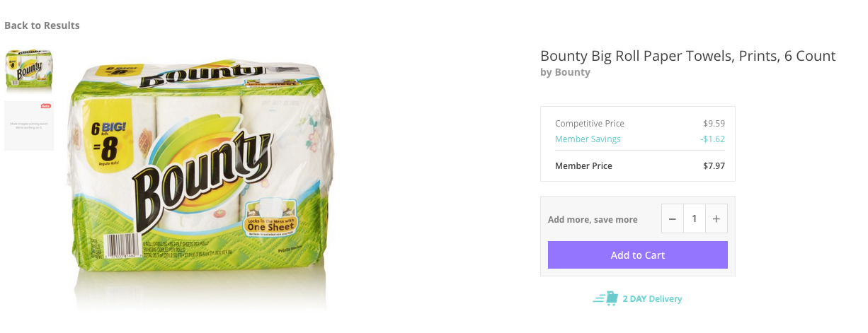
Task: Click the Member Price label
Action: (583, 166)
